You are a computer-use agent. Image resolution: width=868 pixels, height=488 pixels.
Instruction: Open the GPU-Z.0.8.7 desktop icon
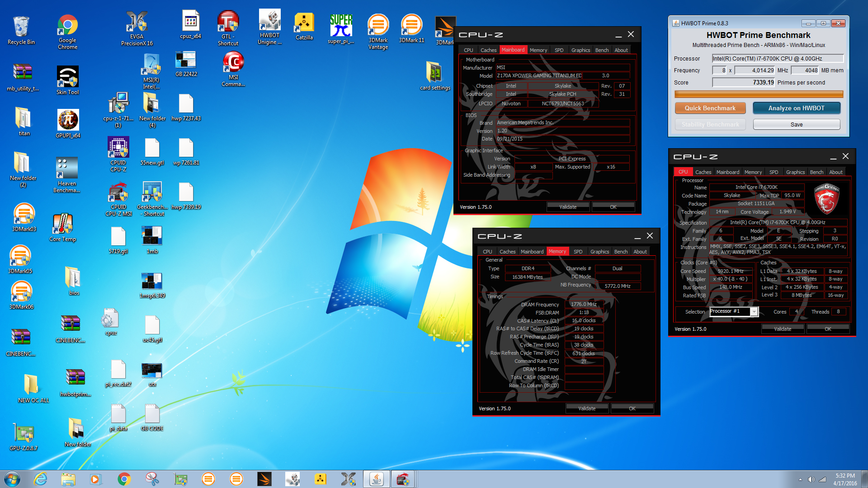click(24, 437)
